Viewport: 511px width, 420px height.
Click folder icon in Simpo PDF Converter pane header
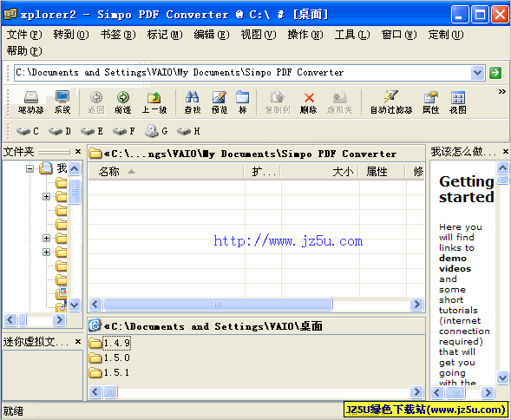click(x=95, y=153)
